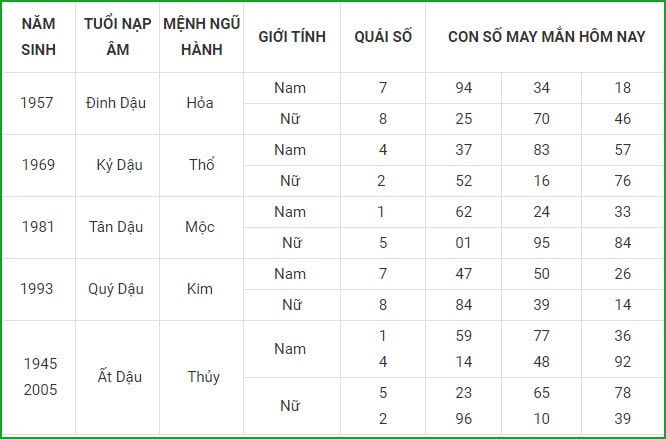The width and height of the screenshot is (666, 439).
Task: Select CON SỐ MAY MẮN HÔM NAY header
Action: coord(546,37)
